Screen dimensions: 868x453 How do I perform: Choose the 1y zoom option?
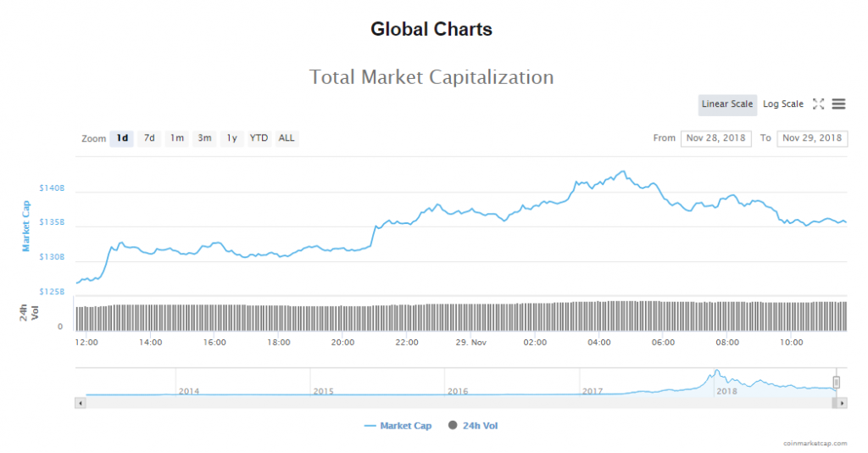pos(231,138)
